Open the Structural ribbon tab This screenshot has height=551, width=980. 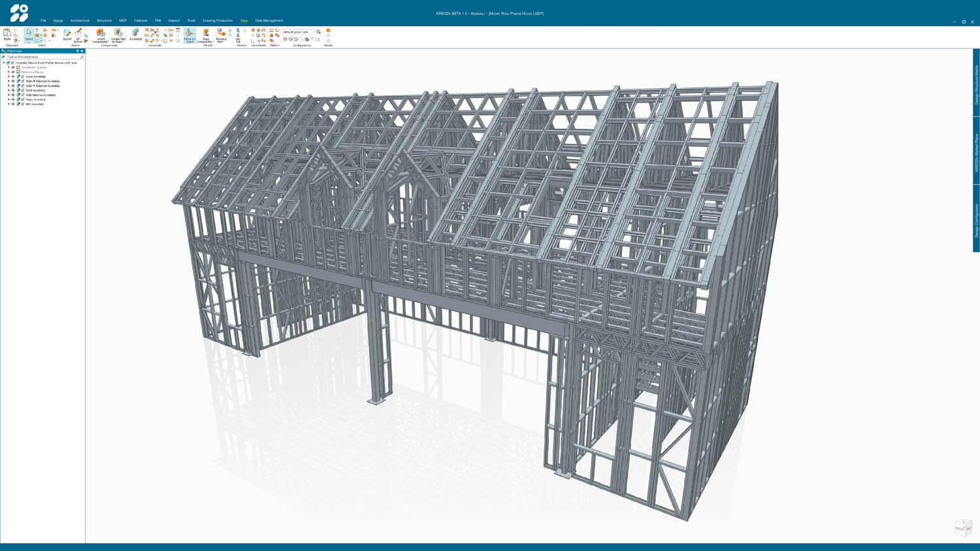(104, 20)
